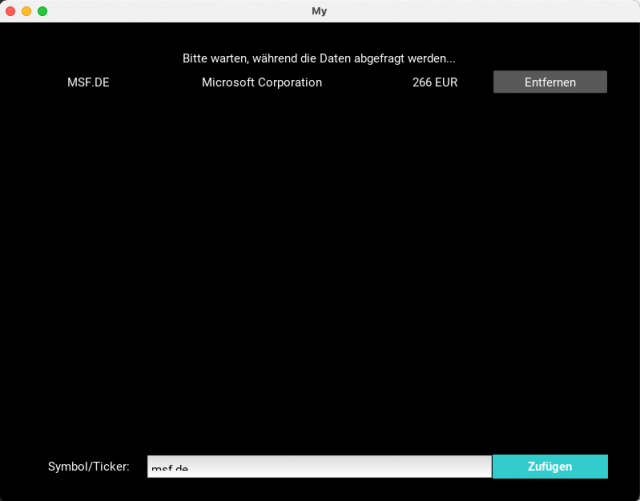Click the word 'Microsoft' in the stock row

tap(227, 82)
